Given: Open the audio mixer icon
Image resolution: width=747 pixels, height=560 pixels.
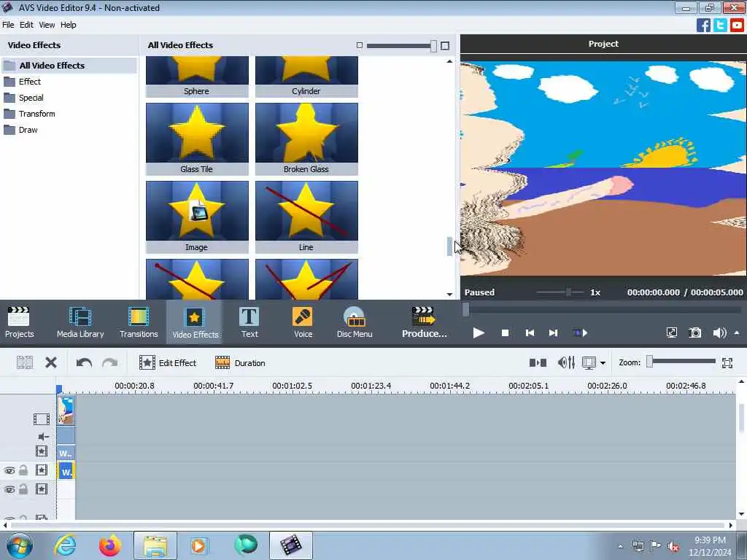Looking at the screenshot, I should (566, 363).
